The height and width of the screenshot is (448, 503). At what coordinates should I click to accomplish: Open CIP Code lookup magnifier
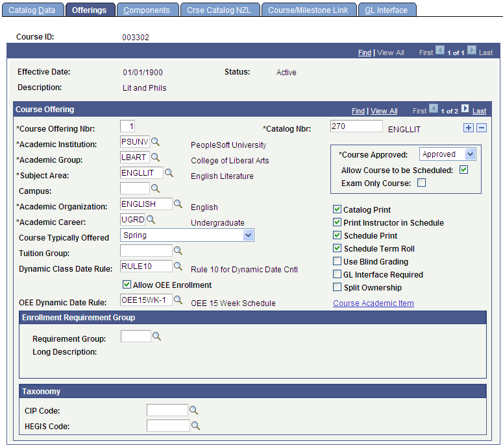(x=194, y=410)
